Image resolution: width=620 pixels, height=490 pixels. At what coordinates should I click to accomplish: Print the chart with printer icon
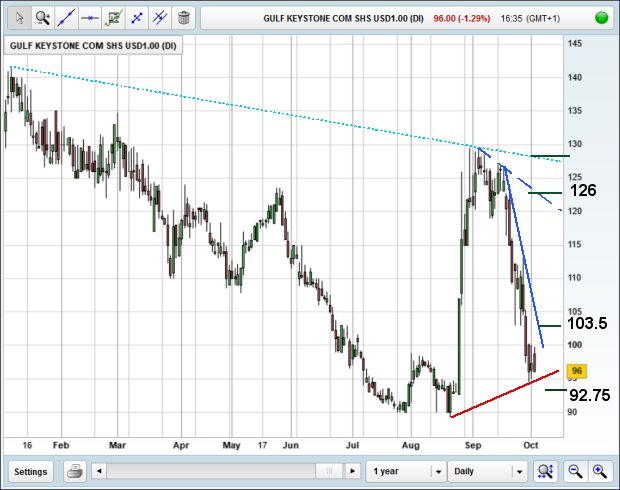[x=75, y=471]
